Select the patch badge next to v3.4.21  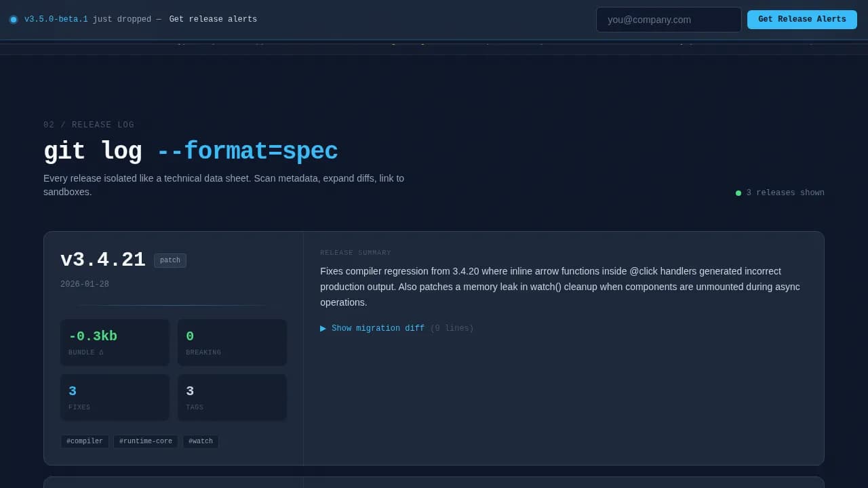(x=170, y=260)
